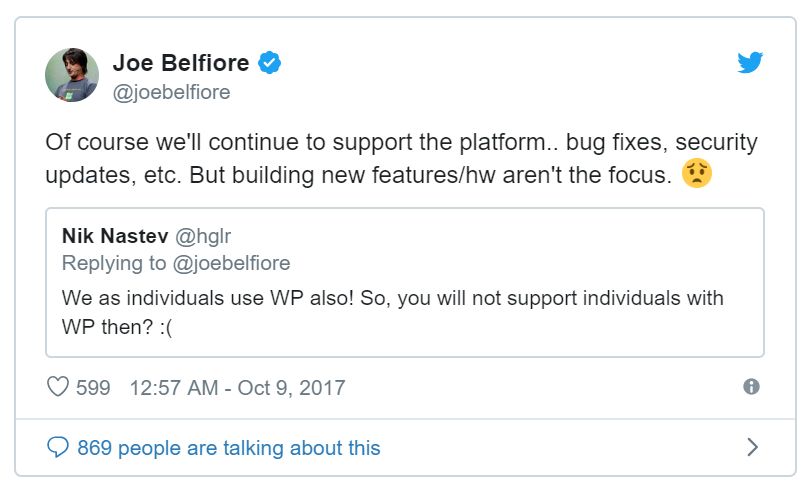Click the 599 likes count
This screenshot has height=481, width=802.
(x=93, y=388)
